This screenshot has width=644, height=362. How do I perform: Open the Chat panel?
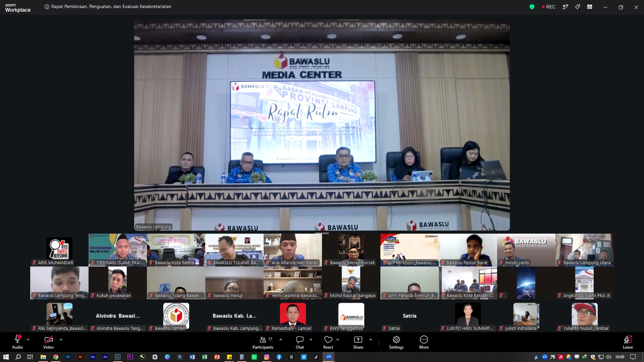coord(300,342)
